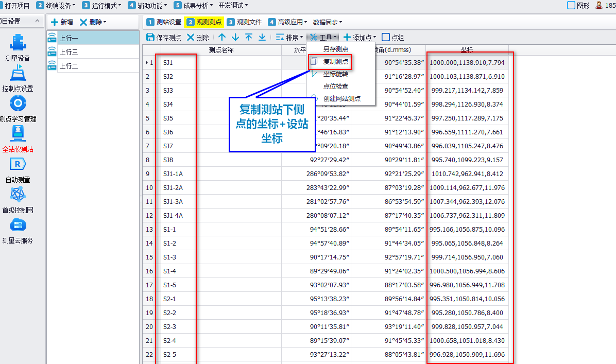
Task: Open the 测量设备 sidebar icon
Action: [18, 44]
